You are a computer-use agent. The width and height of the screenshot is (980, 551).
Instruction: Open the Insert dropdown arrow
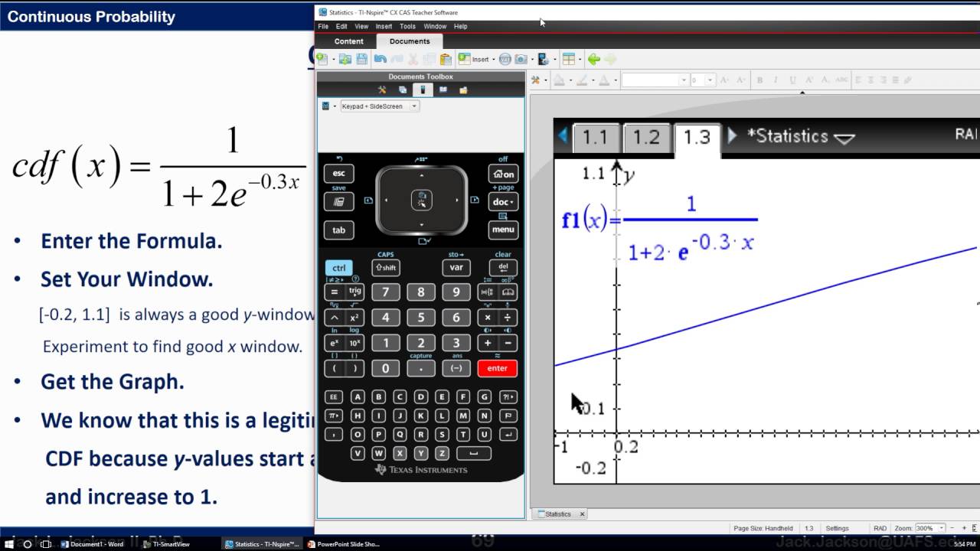[x=494, y=59]
